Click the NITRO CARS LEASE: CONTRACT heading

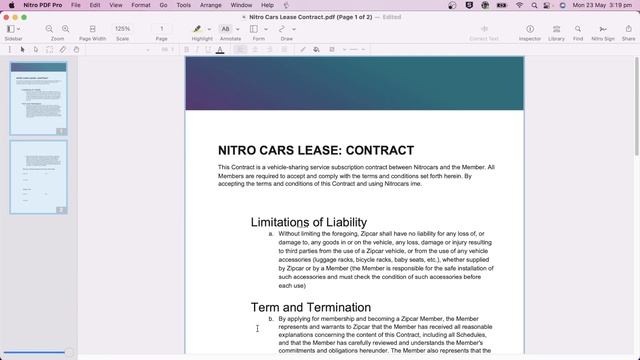[x=316, y=150]
